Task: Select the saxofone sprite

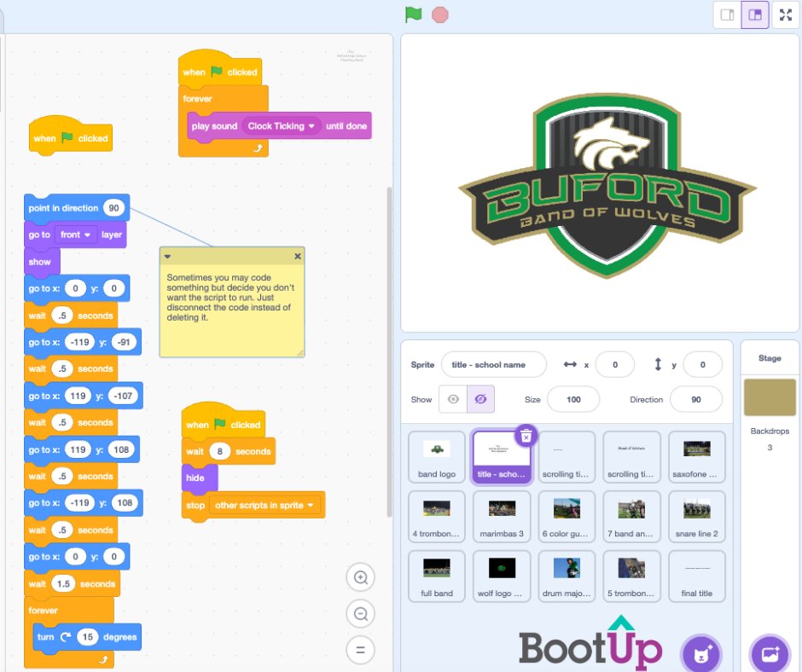Action: [697, 457]
